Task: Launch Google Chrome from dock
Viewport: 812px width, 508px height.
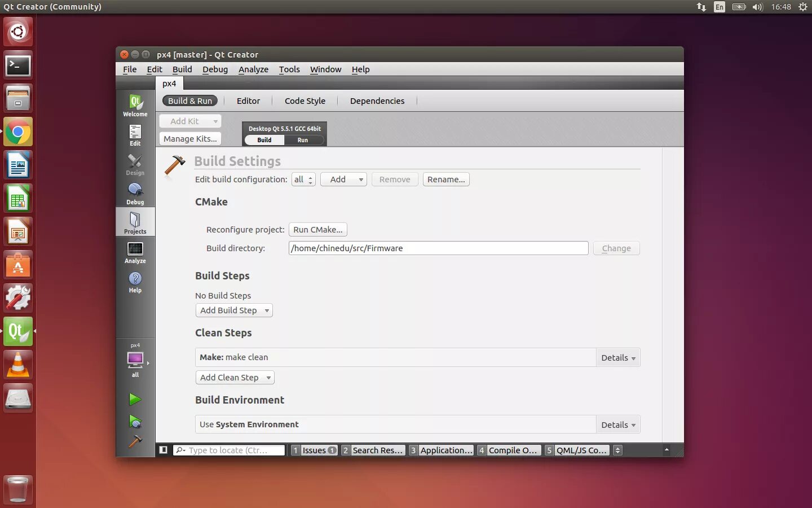Action: pyautogui.click(x=18, y=132)
